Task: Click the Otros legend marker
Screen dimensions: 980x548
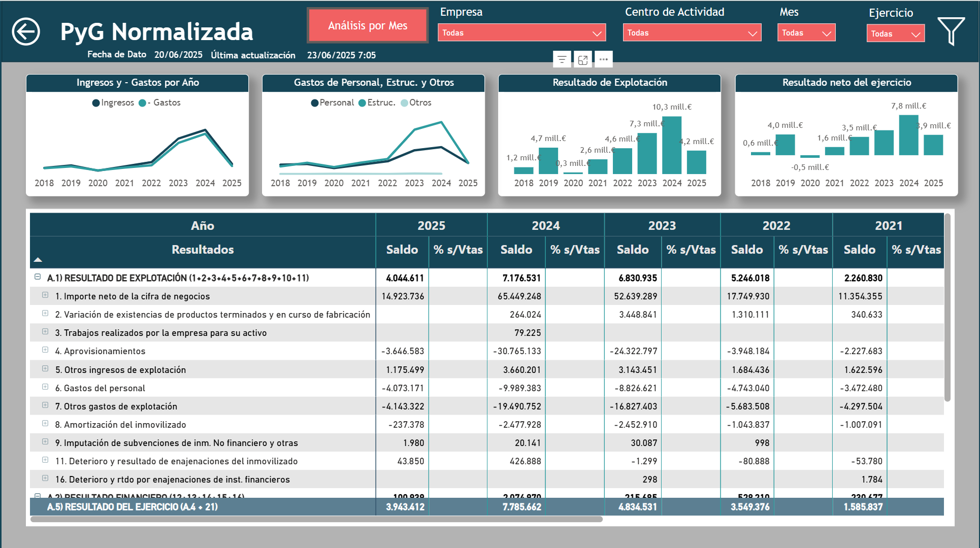Action: coord(404,103)
